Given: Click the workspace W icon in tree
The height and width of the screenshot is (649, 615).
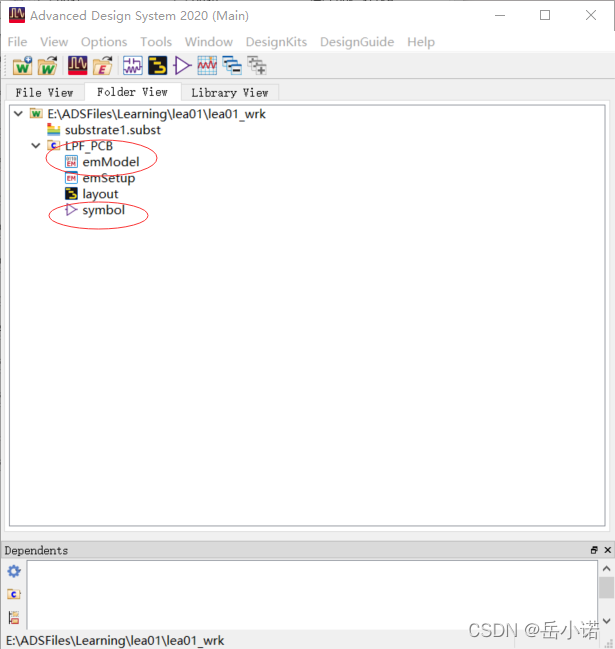Looking at the screenshot, I should (x=36, y=113).
